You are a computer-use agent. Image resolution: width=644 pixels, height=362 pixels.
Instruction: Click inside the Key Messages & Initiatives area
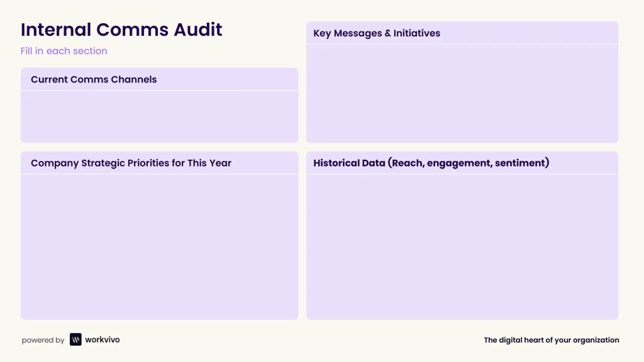[462, 94]
